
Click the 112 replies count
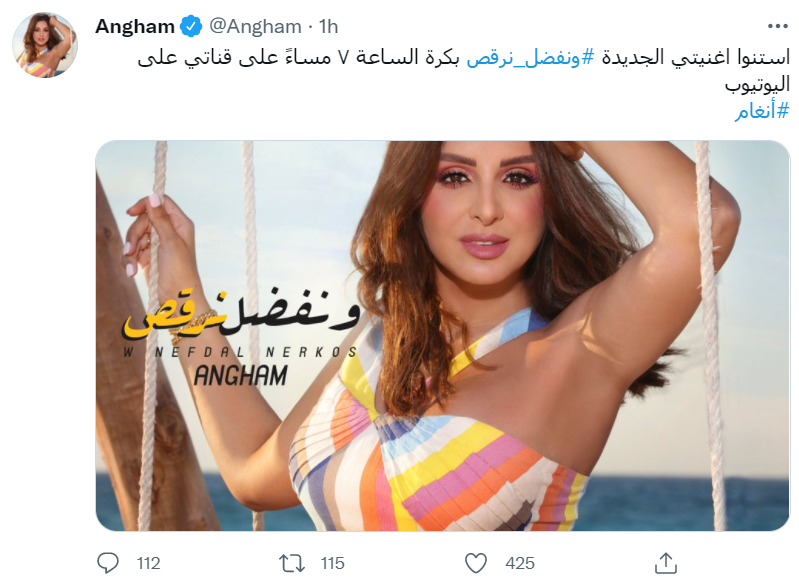tap(148, 564)
